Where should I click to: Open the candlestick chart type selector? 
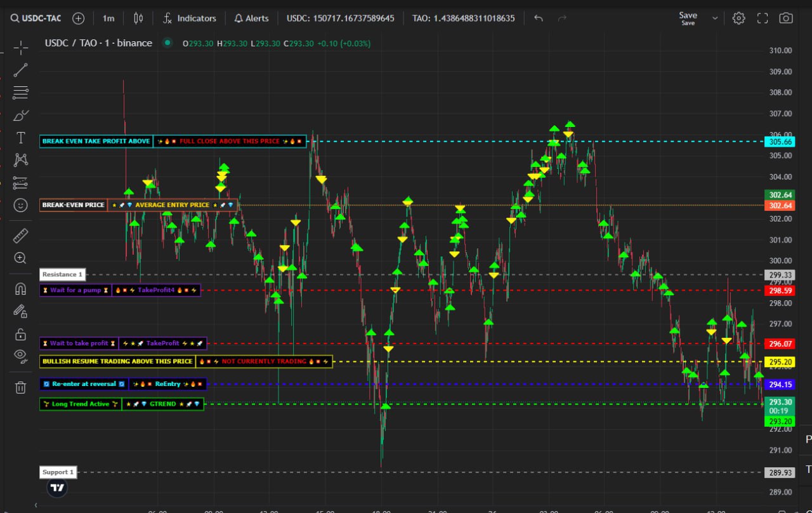[x=139, y=18]
